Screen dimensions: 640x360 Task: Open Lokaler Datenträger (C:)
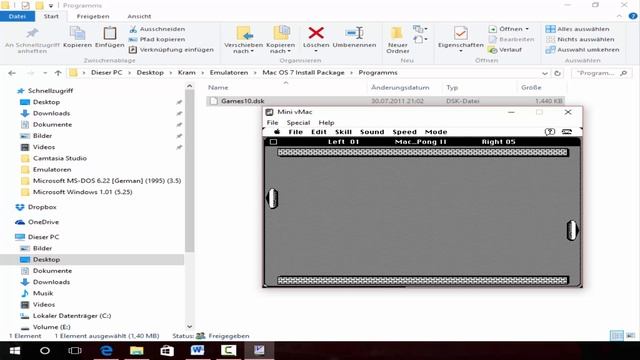[72, 316]
